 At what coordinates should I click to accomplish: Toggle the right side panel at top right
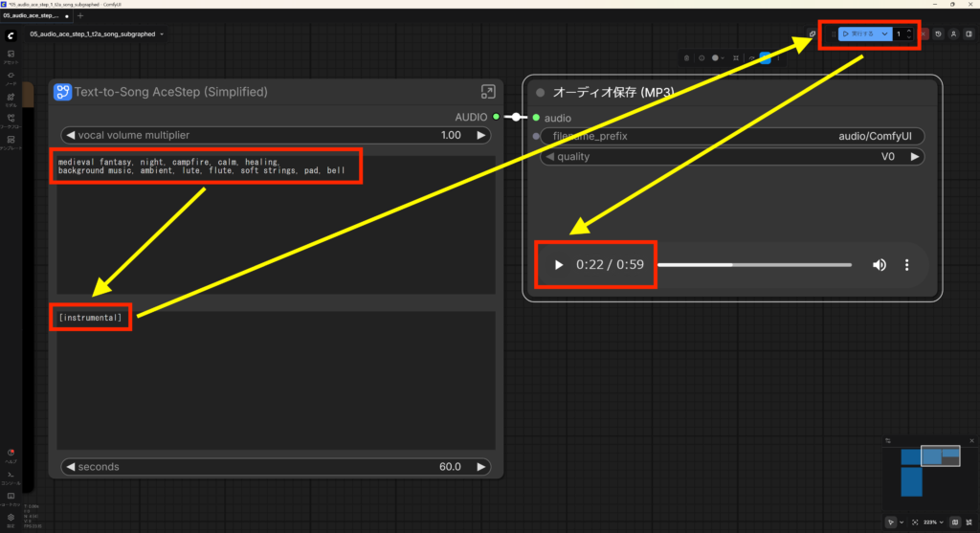(x=969, y=34)
